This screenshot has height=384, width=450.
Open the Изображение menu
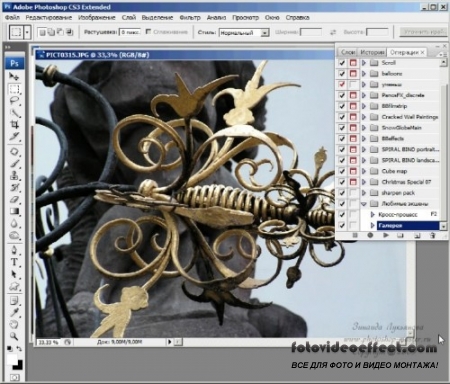click(x=97, y=17)
